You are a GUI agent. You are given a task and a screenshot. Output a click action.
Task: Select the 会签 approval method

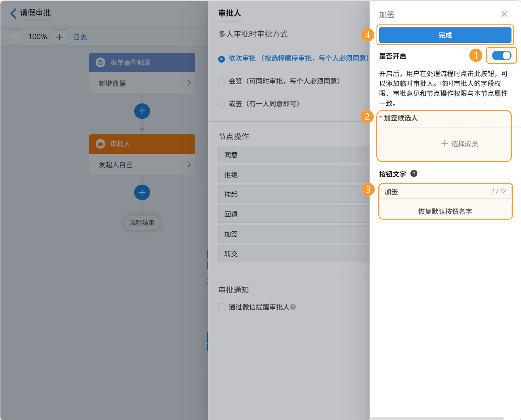click(x=221, y=81)
